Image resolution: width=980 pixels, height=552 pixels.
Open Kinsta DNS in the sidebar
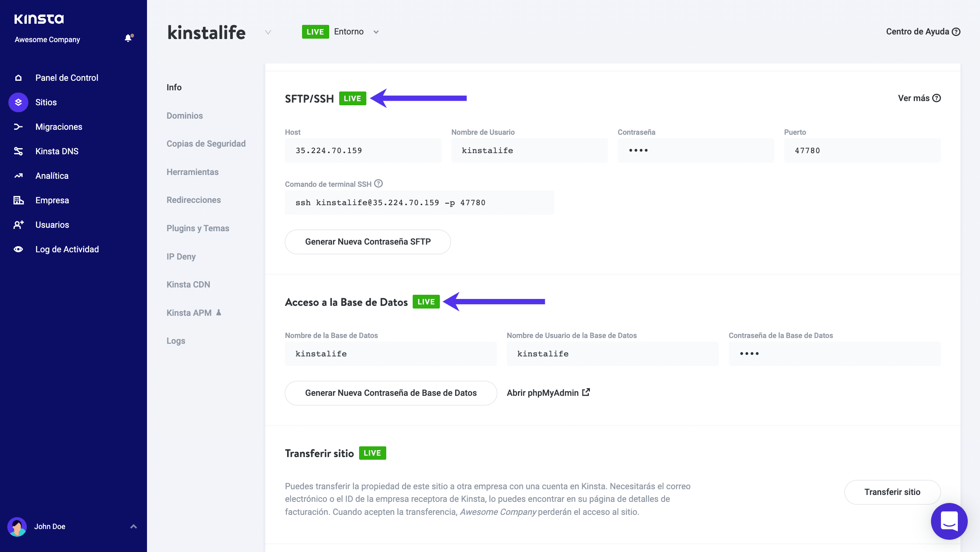click(57, 151)
